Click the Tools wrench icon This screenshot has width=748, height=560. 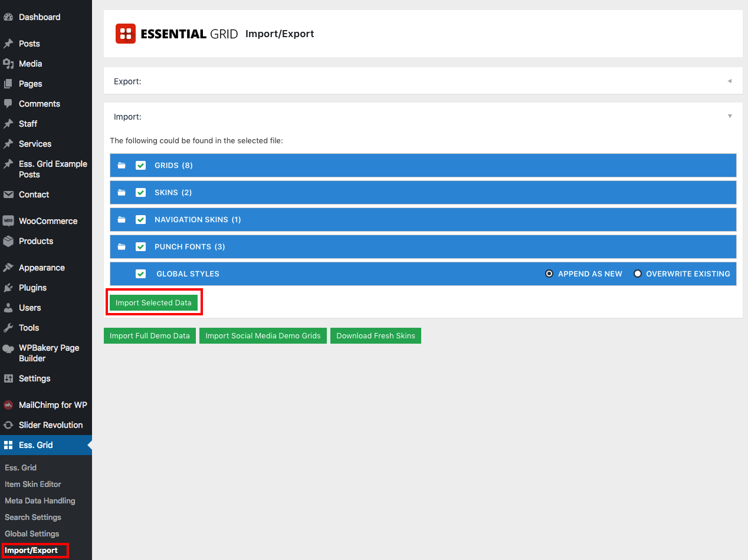[x=8, y=328]
